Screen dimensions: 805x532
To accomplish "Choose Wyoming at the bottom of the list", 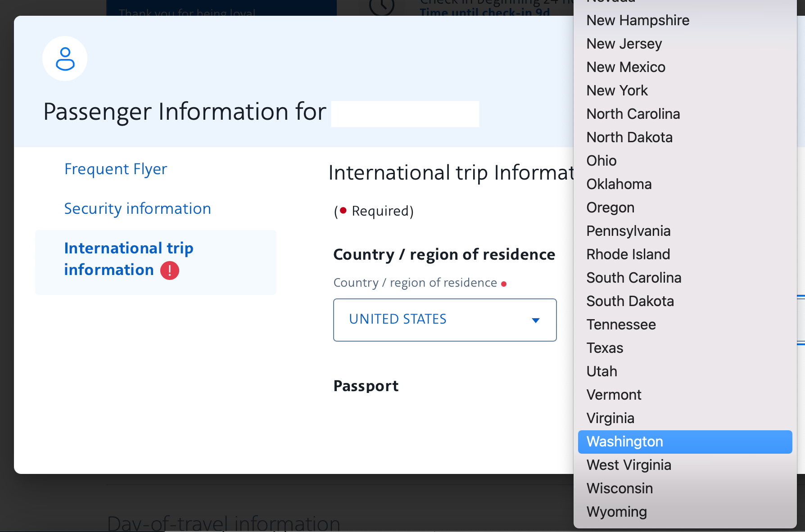I will [x=616, y=512].
